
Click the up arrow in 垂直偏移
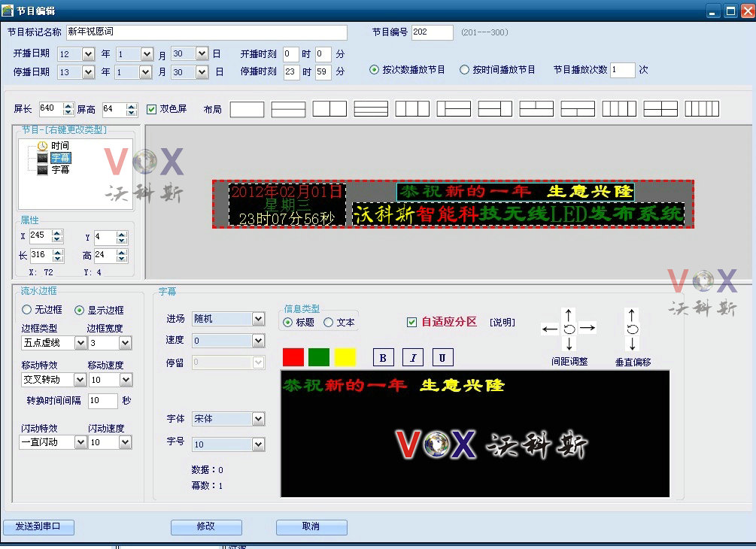point(632,313)
